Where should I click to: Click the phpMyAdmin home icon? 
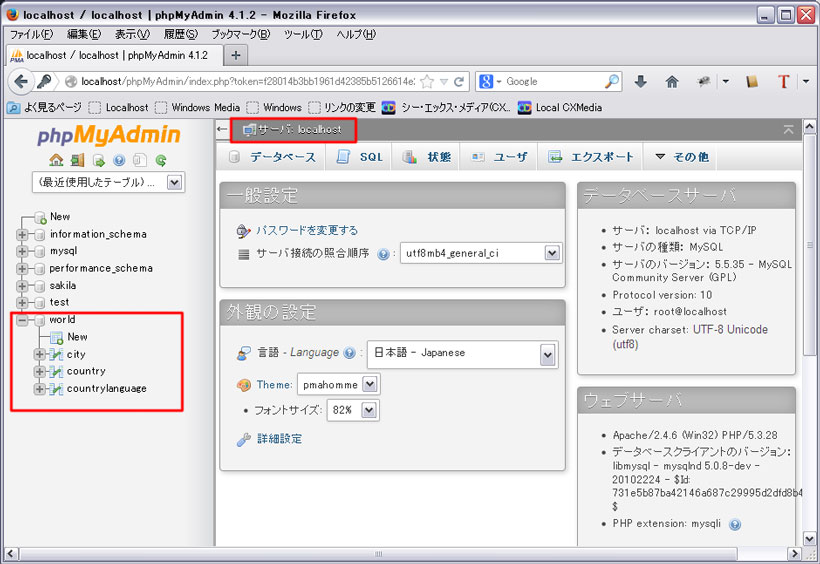(56, 160)
